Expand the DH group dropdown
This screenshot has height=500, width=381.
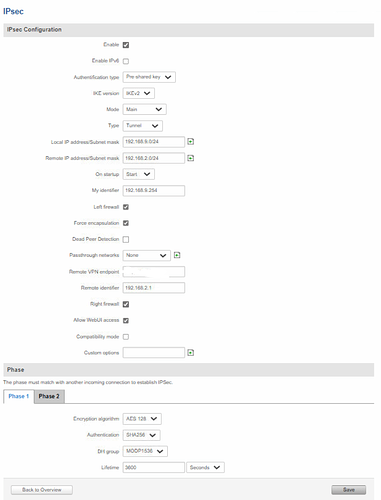[145, 451]
